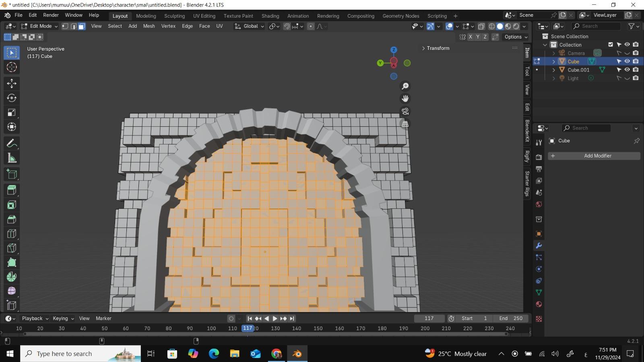Select the Annotate tool
This screenshot has height=362, width=644.
coord(12,143)
